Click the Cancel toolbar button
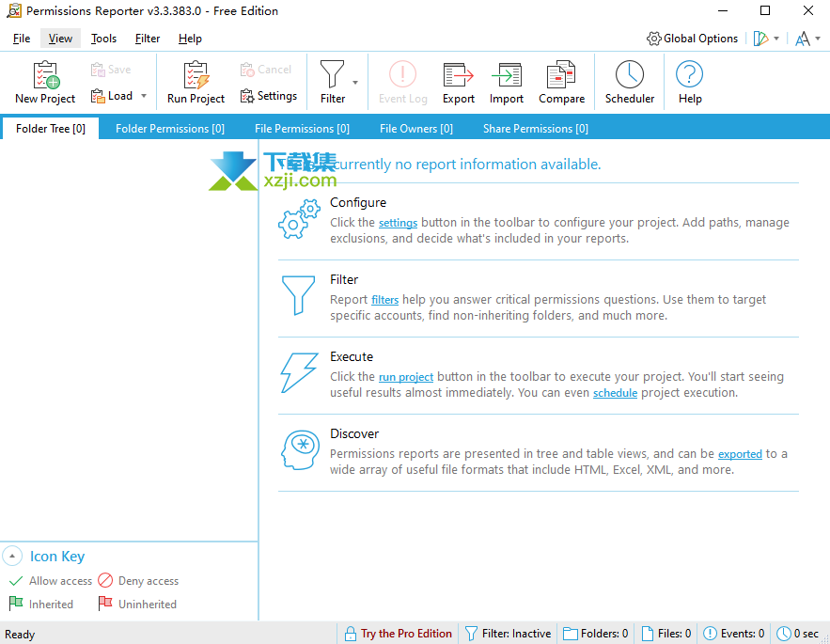 tap(266, 70)
